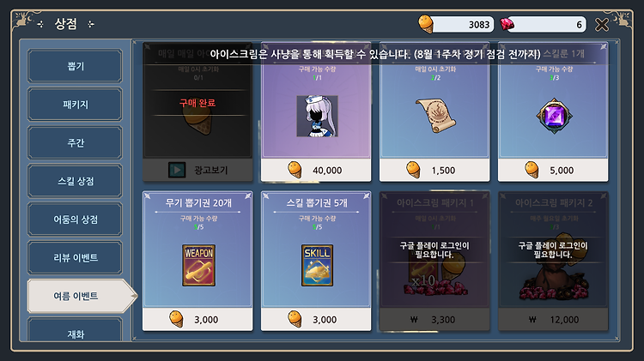Image resolution: width=644 pixels, height=361 pixels.
Task: Tap the ice cream currency icon in header
Action: click(426, 24)
